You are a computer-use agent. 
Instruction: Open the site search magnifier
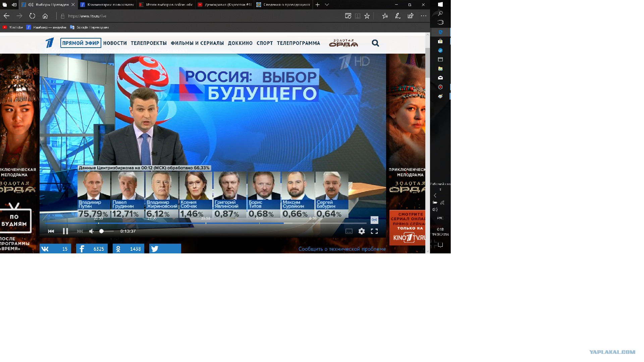[375, 43]
